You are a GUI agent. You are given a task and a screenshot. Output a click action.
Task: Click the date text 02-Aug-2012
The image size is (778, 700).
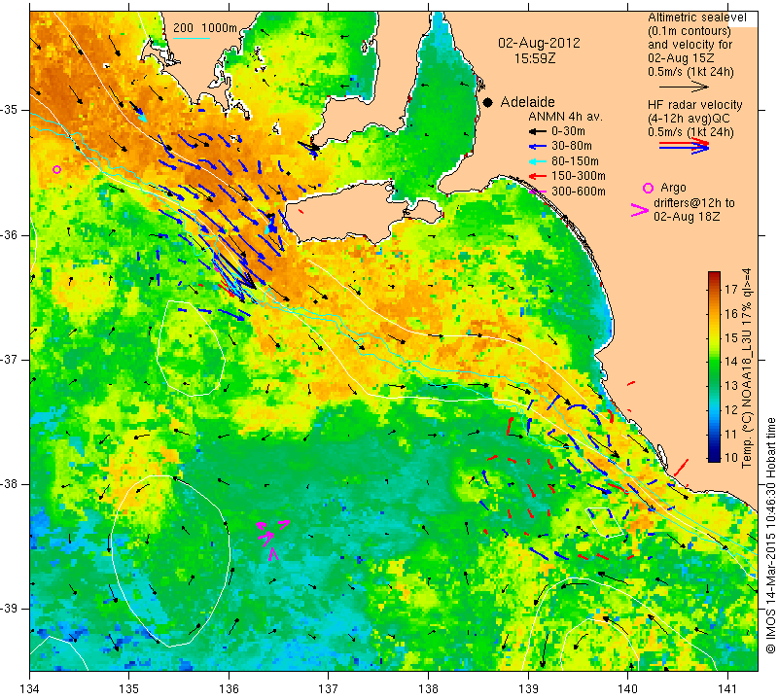539,43
